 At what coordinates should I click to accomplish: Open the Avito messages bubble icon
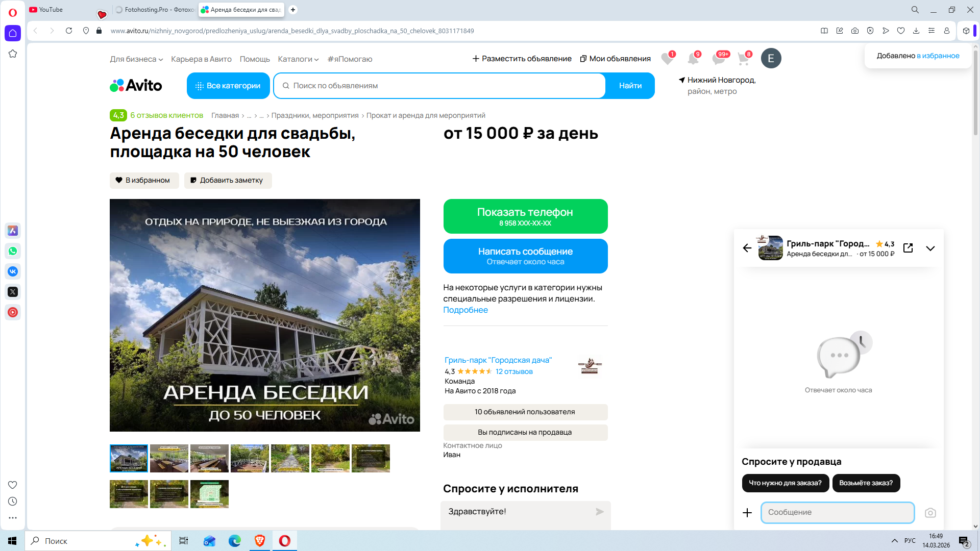tap(718, 59)
